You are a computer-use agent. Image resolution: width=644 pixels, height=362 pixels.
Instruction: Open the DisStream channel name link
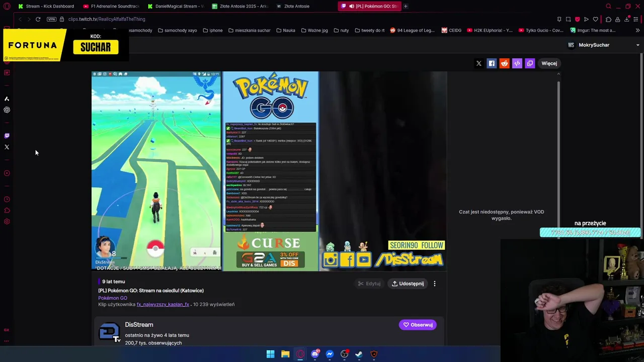[x=139, y=325]
